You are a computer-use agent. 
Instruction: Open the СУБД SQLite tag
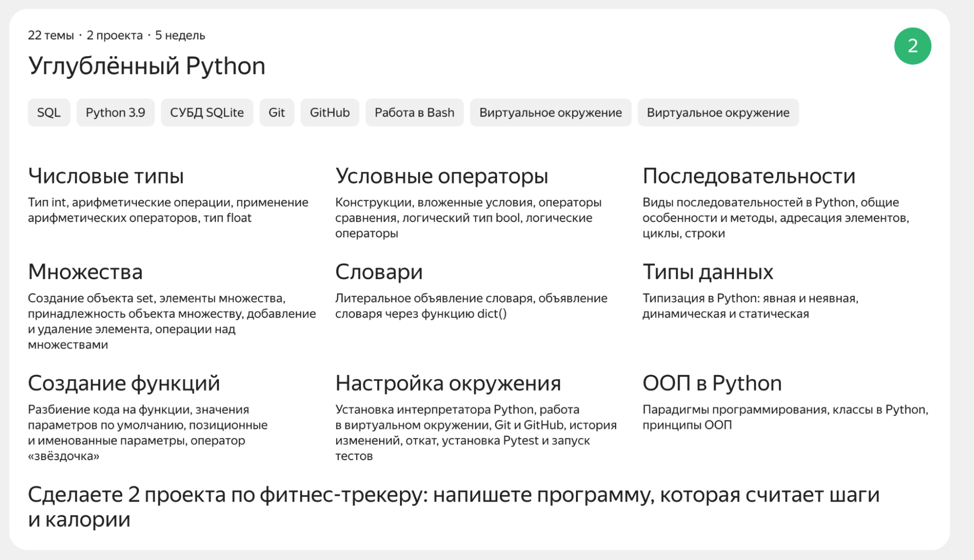click(x=207, y=112)
